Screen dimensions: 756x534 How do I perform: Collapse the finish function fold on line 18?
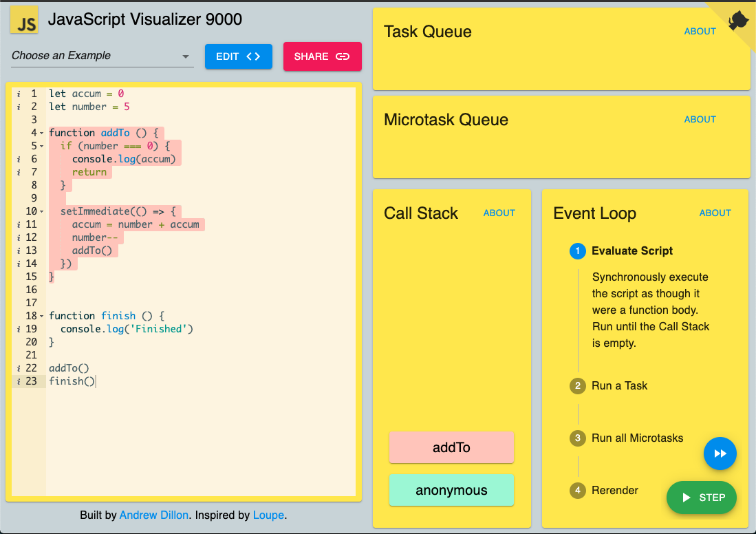click(42, 317)
